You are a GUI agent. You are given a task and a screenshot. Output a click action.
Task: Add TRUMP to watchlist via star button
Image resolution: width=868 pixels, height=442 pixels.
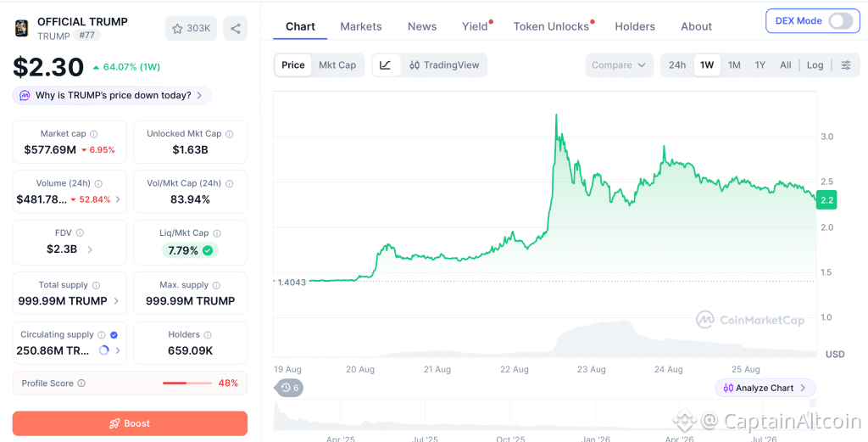click(x=191, y=28)
